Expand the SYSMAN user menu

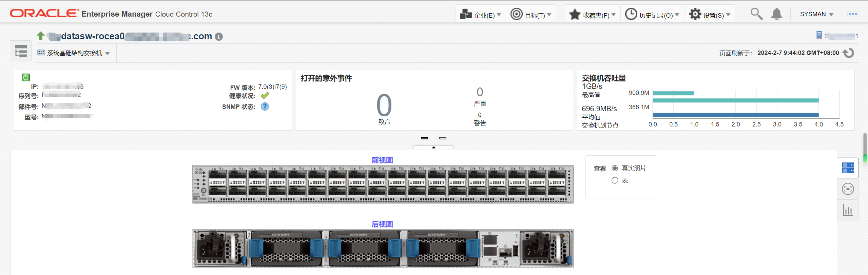point(816,14)
